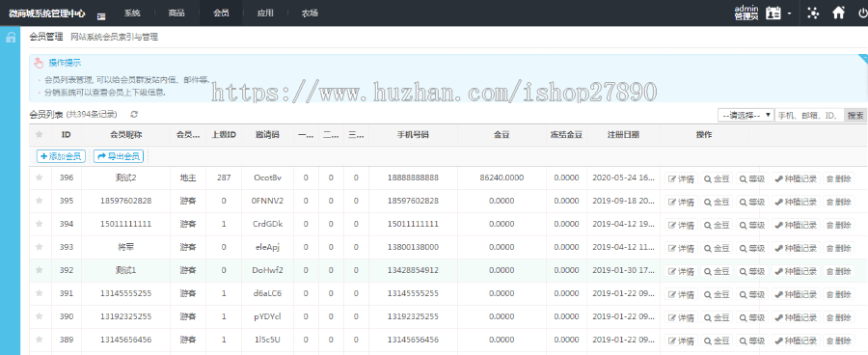Toggle sidebar menu icon beside title
The height and width of the screenshot is (355, 868).
(101, 16)
